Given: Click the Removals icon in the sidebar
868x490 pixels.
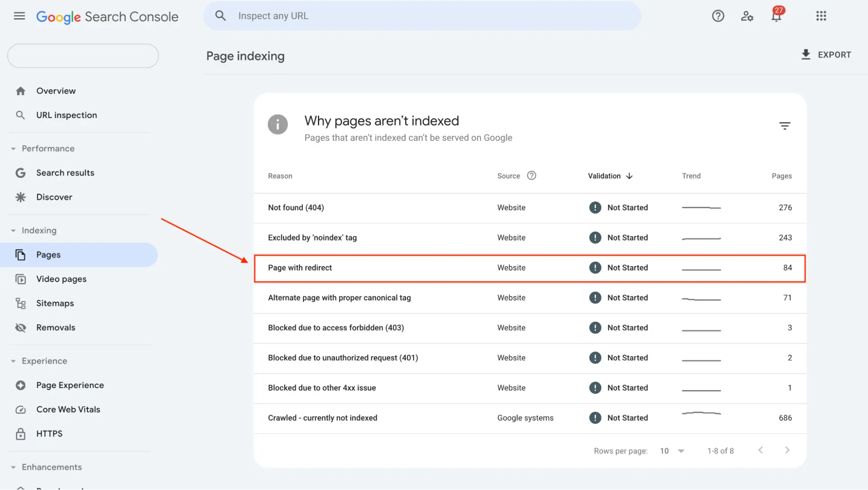Looking at the screenshot, I should tap(20, 327).
